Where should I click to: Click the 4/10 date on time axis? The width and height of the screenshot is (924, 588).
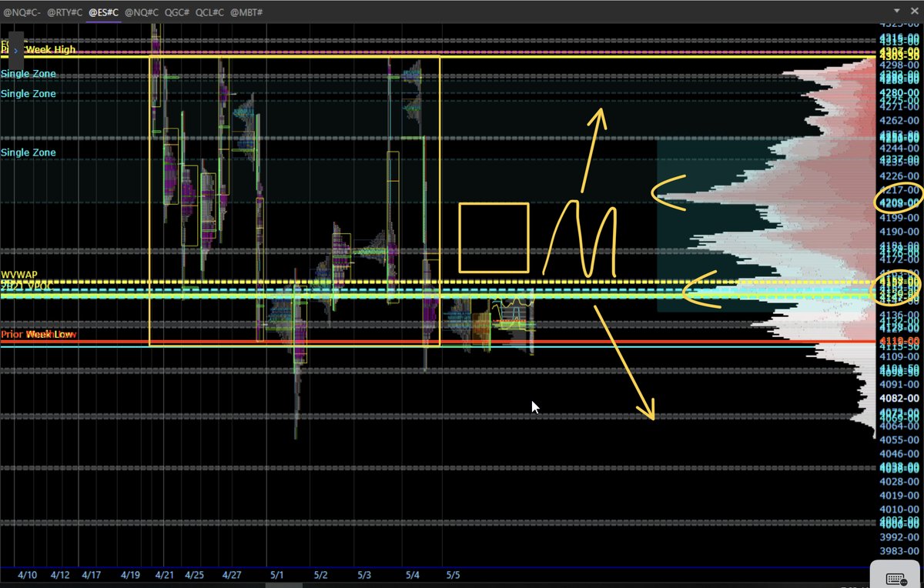tap(28, 575)
